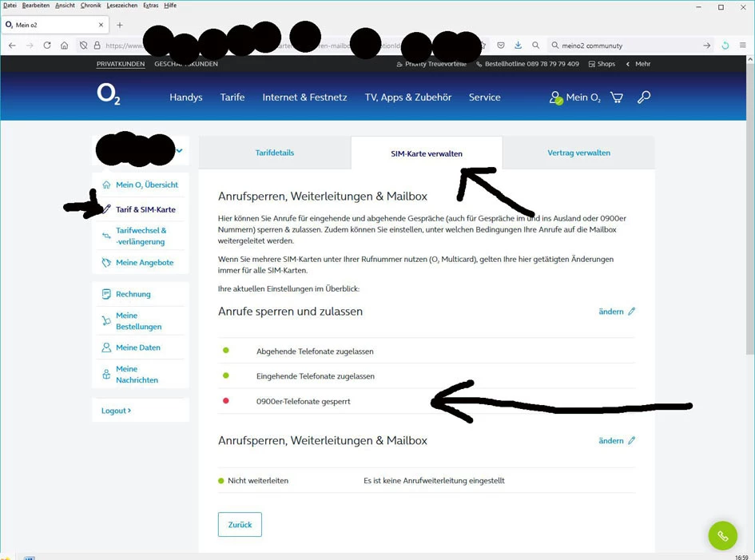Click the Logout link
The height and width of the screenshot is (560, 755).
[116, 411]
